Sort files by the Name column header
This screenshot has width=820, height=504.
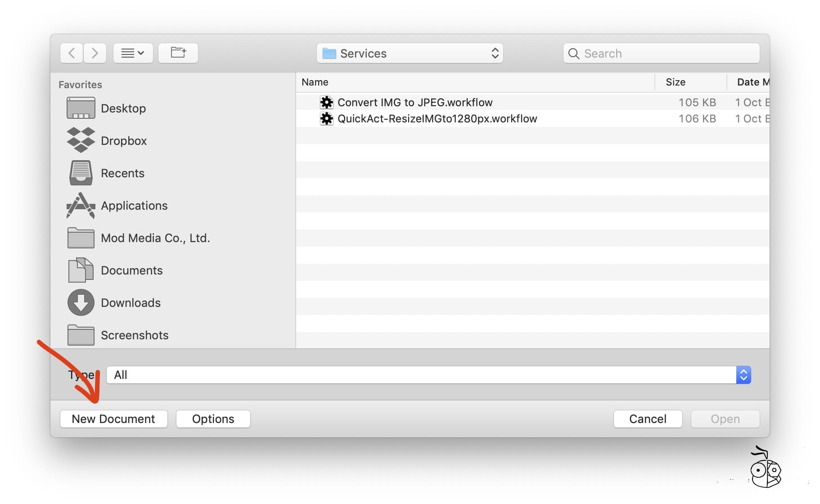tap(315, 82)
